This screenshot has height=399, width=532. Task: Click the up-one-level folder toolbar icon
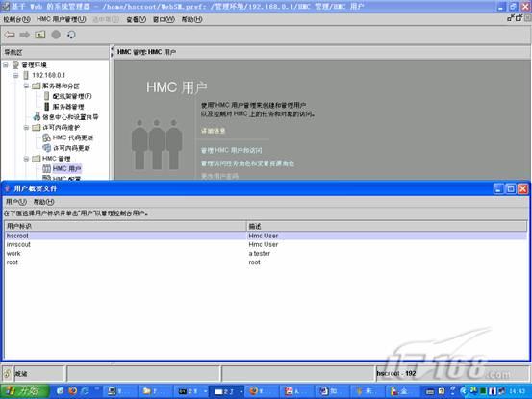40,35
